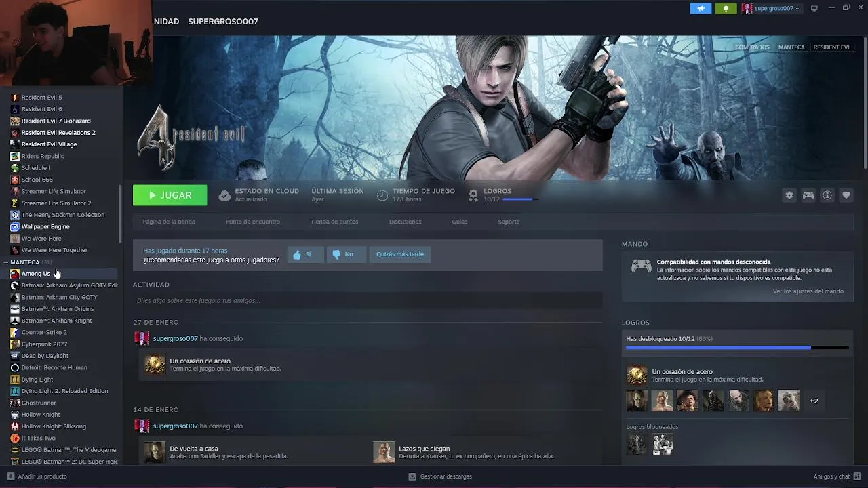Click the screen icon in top bar
868x488 pixels.
pyautogui.click(x=814, y=8)
